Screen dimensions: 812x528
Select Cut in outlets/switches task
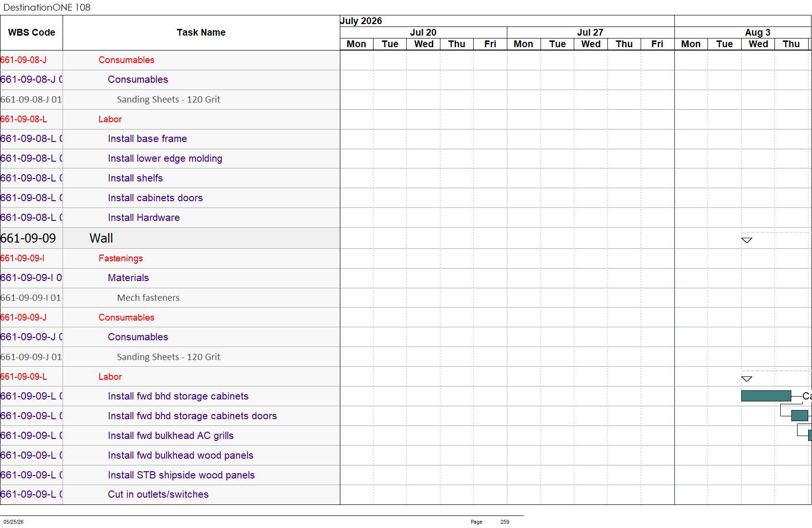pos(158,494)
